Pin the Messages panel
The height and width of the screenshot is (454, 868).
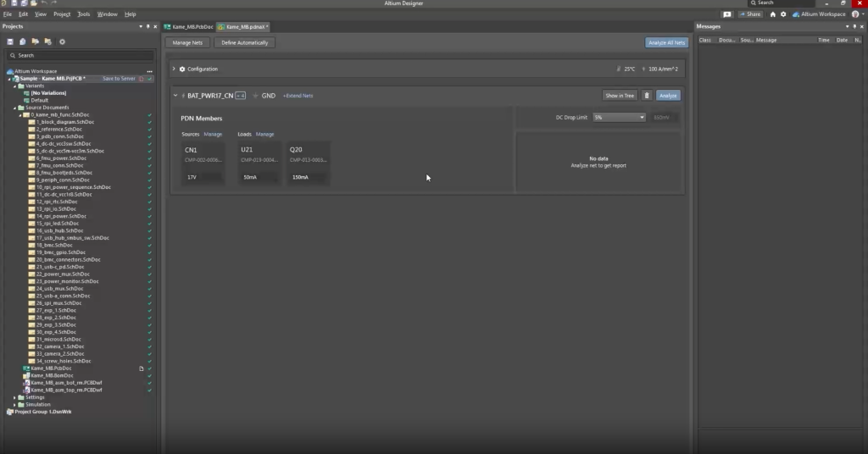[x=854, y=26]
